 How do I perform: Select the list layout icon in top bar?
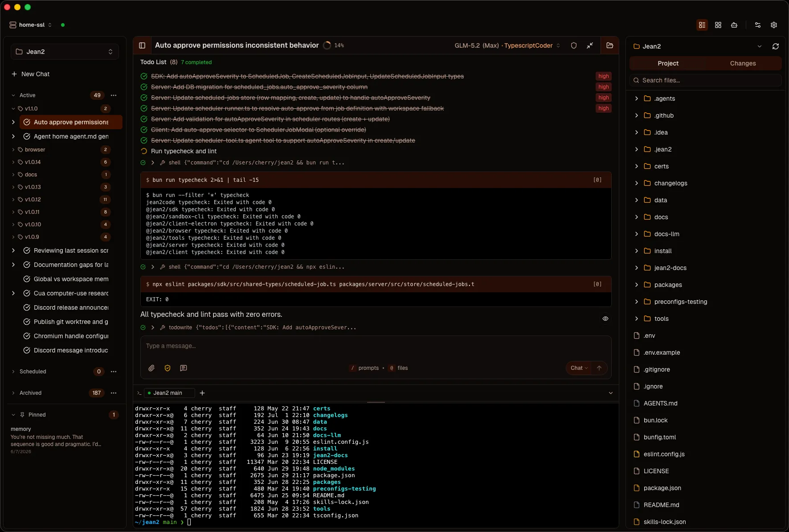click(702, 25)
